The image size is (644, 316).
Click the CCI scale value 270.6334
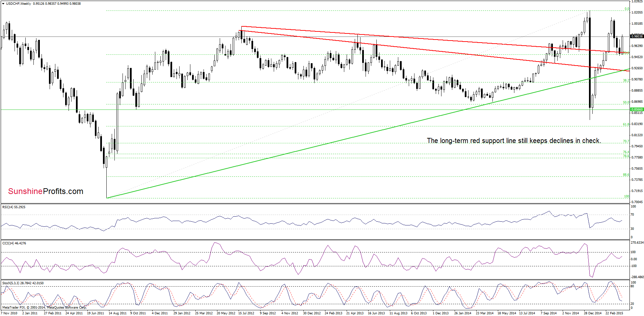(x=637, y=243)
